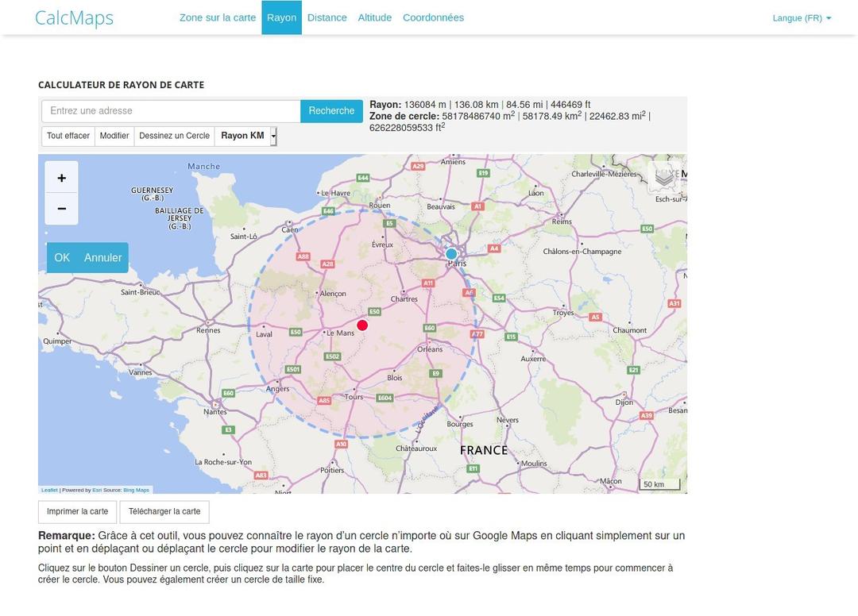The height and width of the screenshot is (616, 858).
Task: Zoom in using the plus map control
Action: click(x=61, y=178)
